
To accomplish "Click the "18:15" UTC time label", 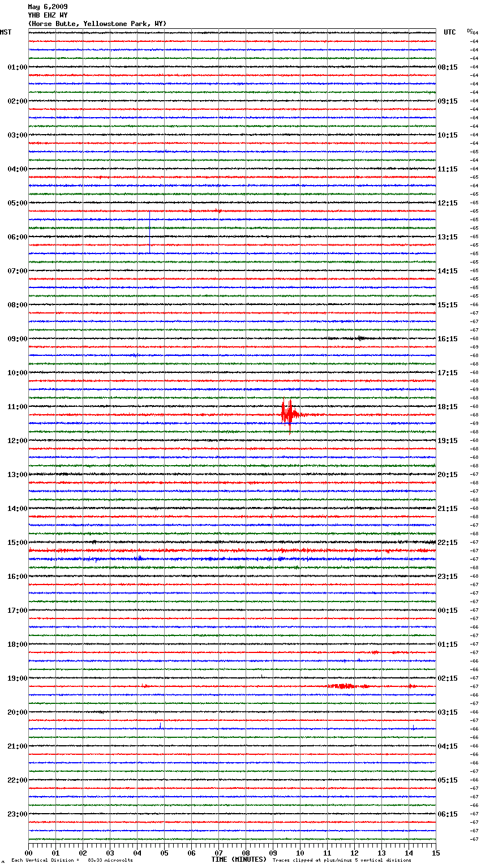I will 448,407.
